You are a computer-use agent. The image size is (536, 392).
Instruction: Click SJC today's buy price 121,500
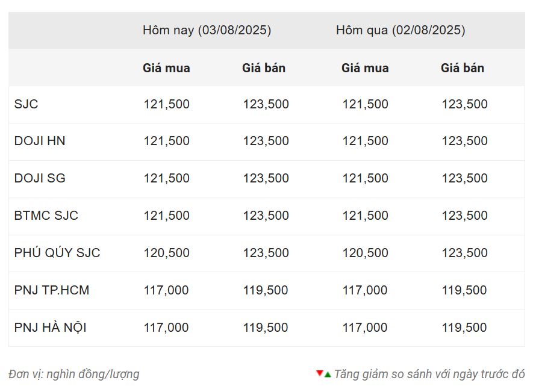click(166, 104)
